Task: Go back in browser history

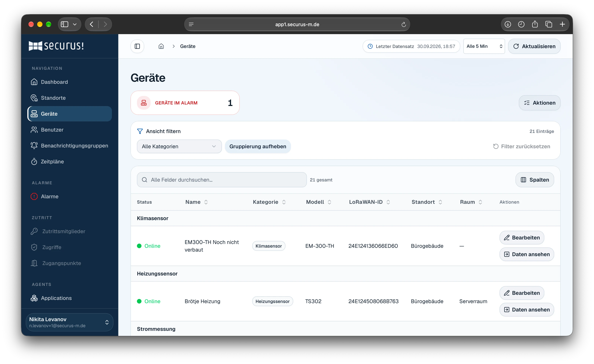Action: point(92,24)
